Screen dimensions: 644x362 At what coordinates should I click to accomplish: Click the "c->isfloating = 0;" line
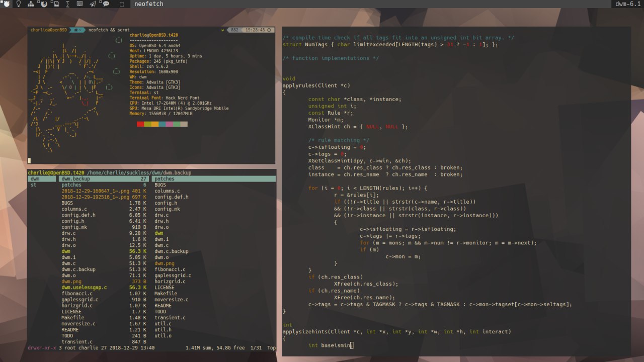(x=337, y=147)
